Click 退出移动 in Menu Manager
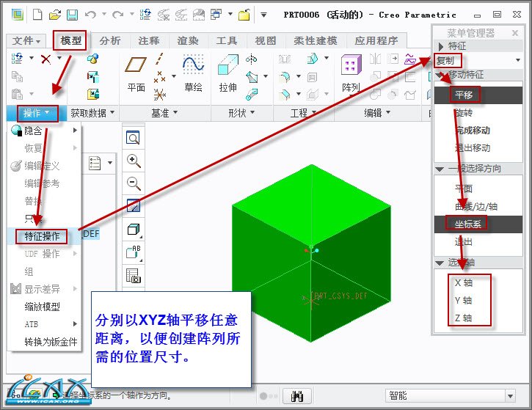532x410 pixels. pos(473,148)
